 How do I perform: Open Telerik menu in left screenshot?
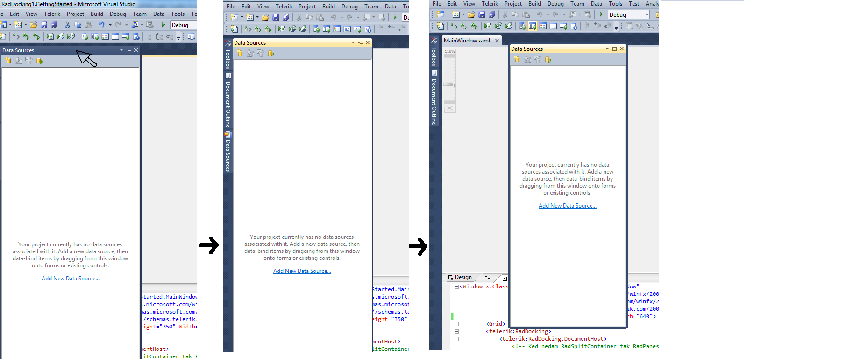(52, 14)
